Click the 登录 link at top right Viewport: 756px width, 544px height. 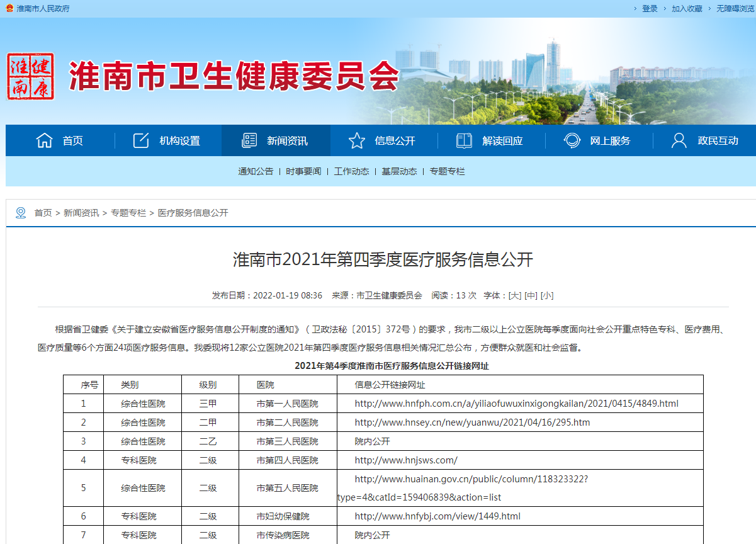point(649,8)
